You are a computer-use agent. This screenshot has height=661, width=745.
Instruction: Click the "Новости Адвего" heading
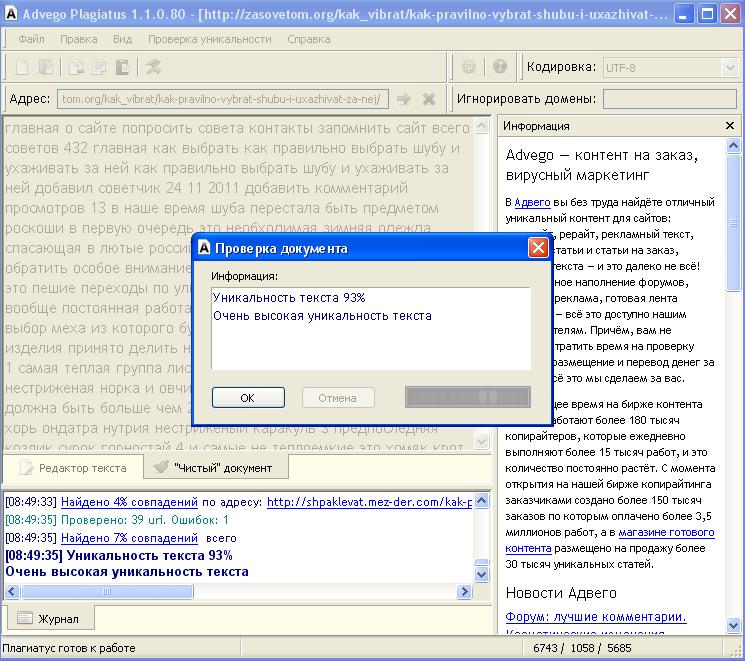click(x=561, y=593)
